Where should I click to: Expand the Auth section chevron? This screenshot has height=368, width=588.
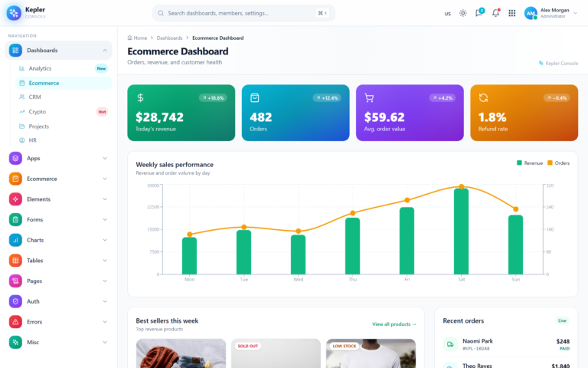105,301
